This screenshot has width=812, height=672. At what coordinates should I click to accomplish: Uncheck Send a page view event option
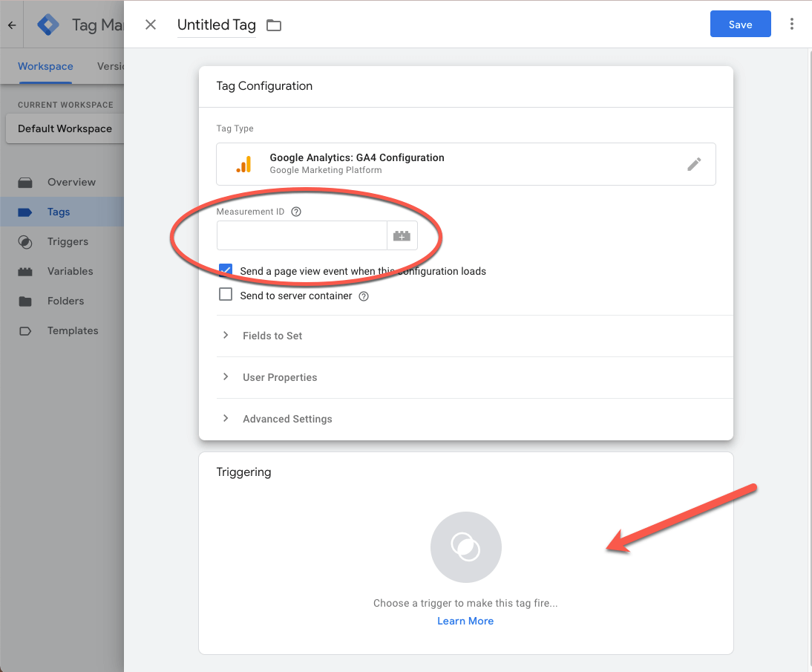[x=225, y=270]
